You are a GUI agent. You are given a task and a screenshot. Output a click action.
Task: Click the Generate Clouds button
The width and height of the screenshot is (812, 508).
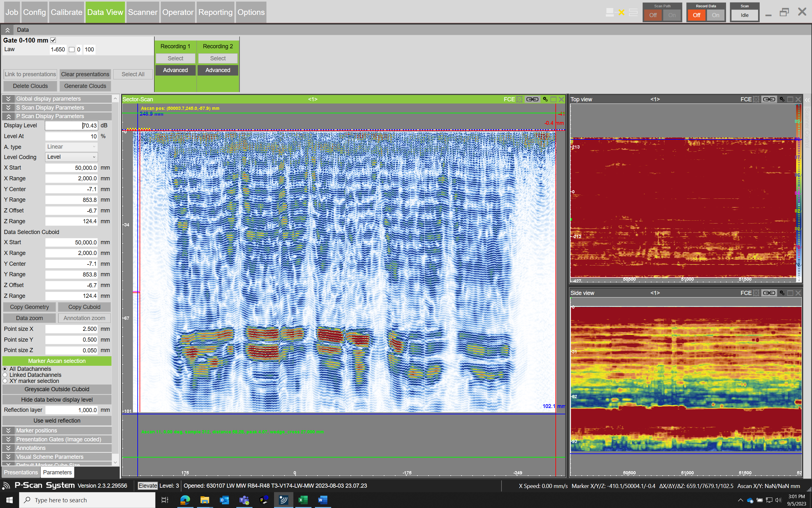point(85,86)
